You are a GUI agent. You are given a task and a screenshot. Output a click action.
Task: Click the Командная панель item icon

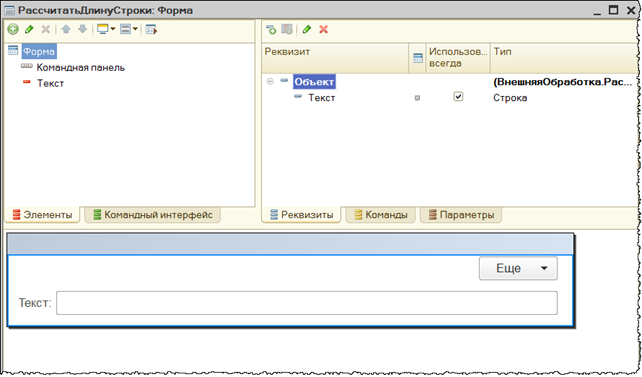point(27,66)
